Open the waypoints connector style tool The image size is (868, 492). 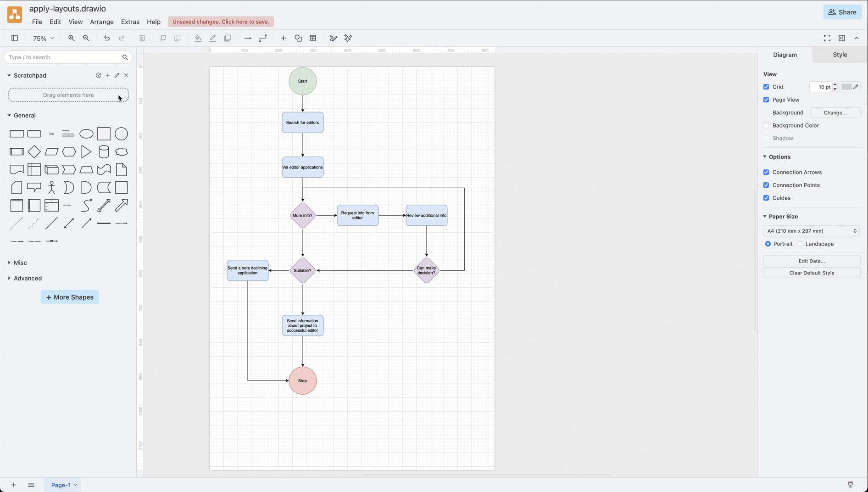[263, 38]
